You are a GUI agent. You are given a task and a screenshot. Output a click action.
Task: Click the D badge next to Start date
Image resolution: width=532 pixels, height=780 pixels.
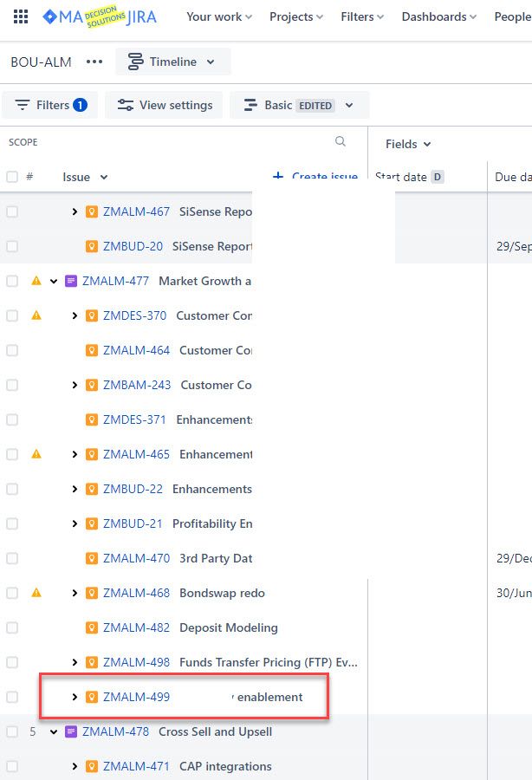click(437, 177)
